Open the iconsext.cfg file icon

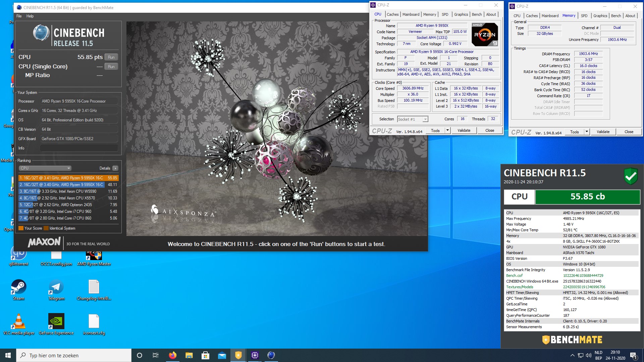(x=94, y=324)
